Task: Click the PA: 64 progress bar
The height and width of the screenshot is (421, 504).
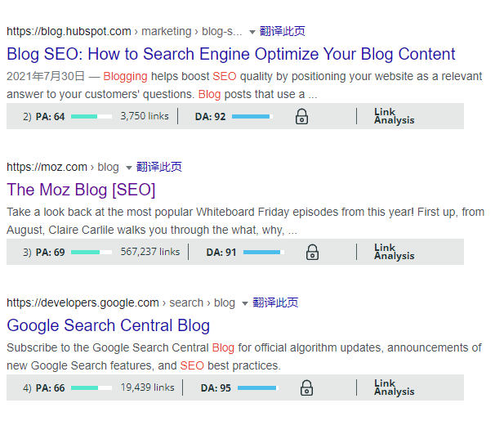Action: pyautogui.click(x=91, y=117)
